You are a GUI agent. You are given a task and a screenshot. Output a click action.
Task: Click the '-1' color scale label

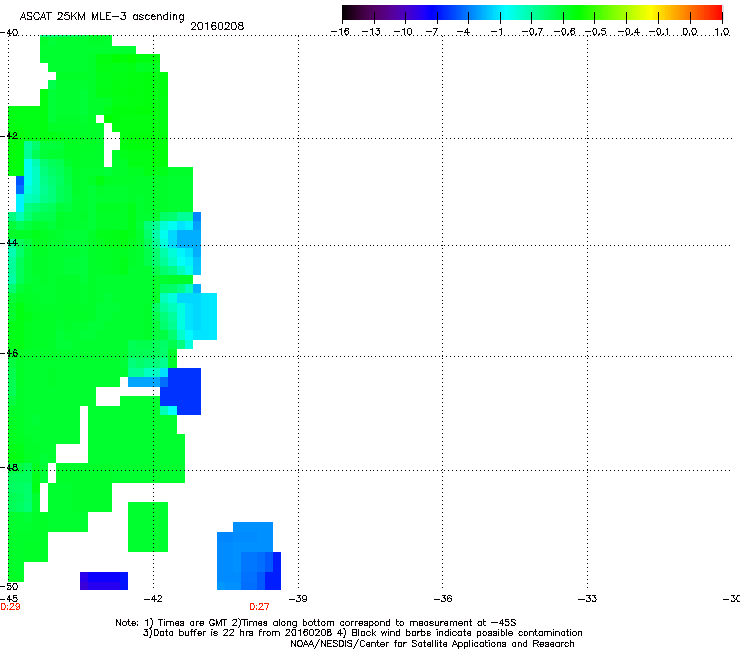tap(496, 32)
